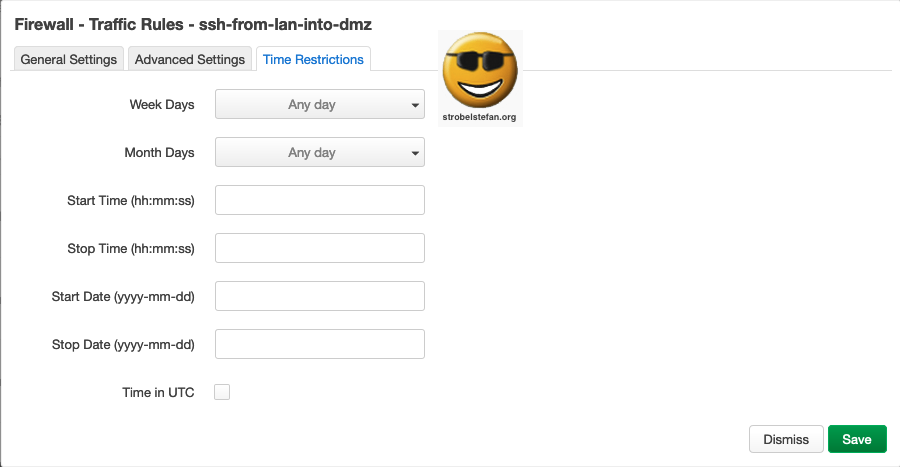Image resolution: width=900 pixels, height=467 pixels.
Task: Open the Week Days dropdown
Action: 312,105
